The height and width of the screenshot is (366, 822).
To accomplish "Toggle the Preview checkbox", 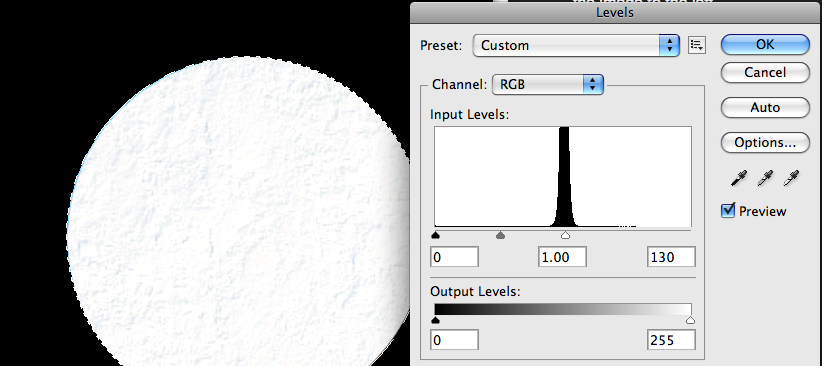I will tap(728, 211).
